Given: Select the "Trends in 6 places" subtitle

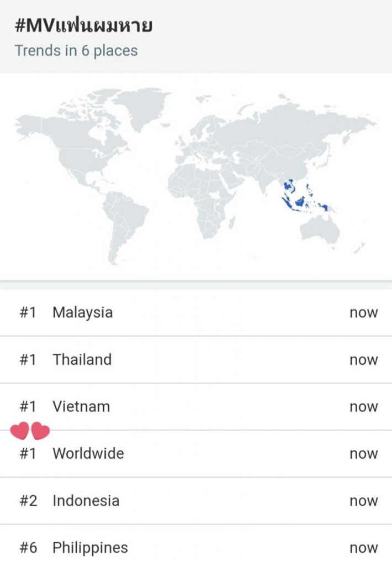Looking at the screenshot, I should [x=76, y=51].
